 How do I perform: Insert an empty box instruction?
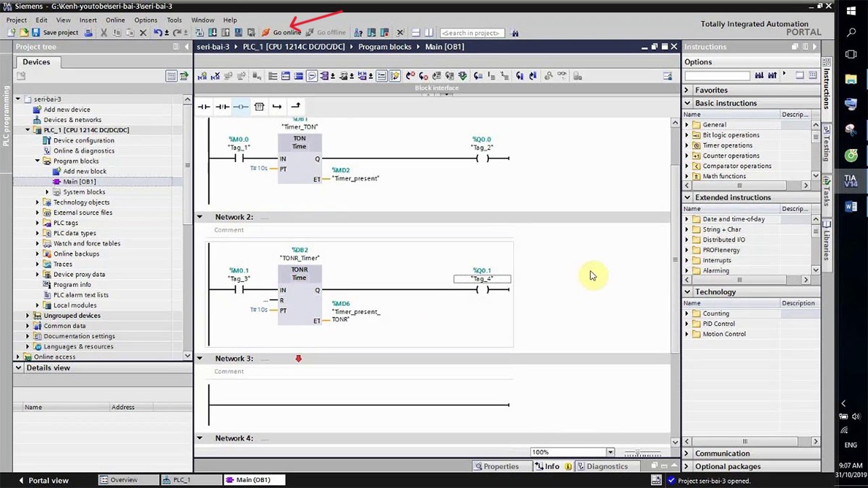tap(259, 107)
